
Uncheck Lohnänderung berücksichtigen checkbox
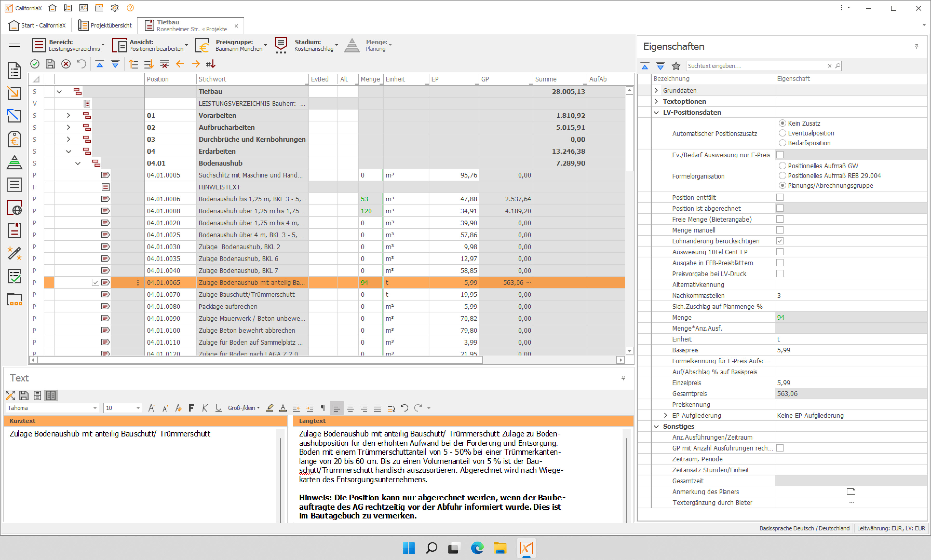[x=780, y=241]
